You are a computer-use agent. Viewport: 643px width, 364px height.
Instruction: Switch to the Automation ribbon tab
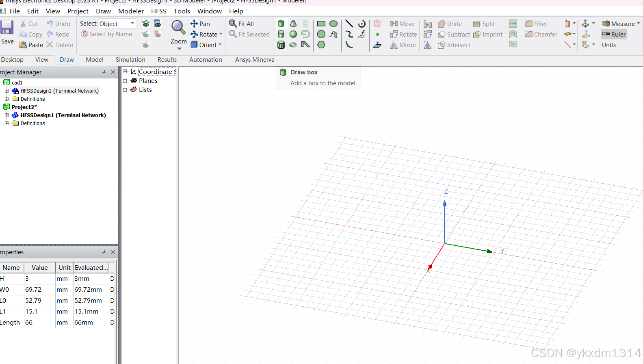click(206, 59)
